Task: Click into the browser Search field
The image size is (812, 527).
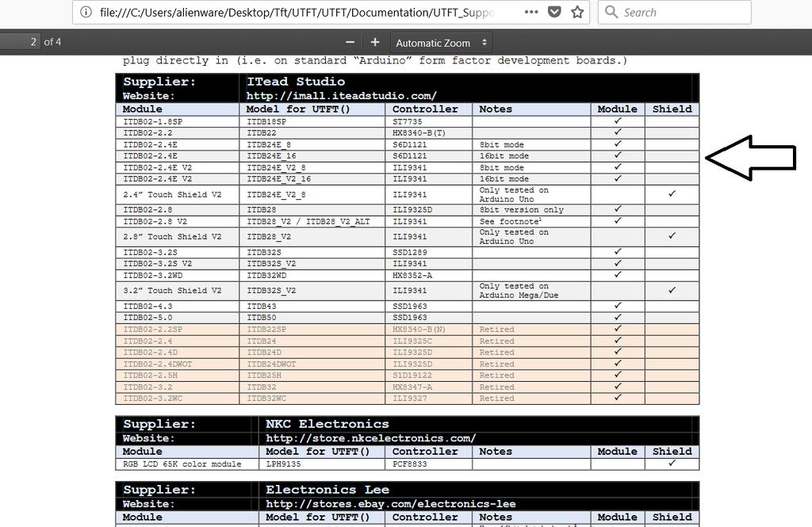Action: [x=674, y=13]
